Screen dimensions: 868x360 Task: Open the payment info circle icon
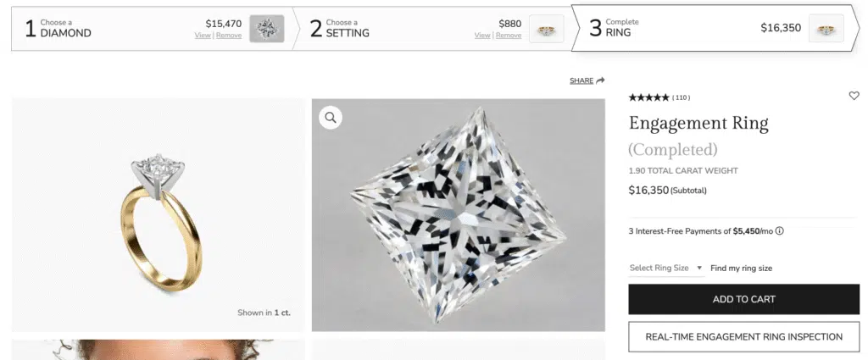tap(780, 230)
